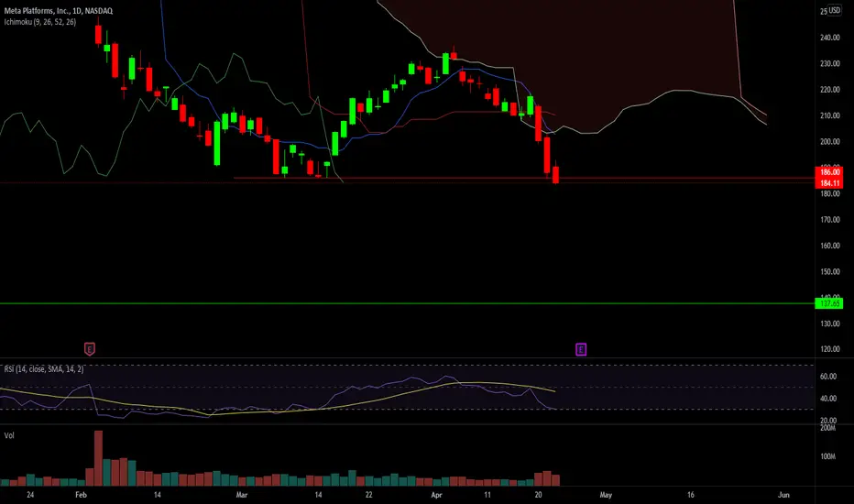Click the 184.11 last price label
The height and width of the screenshot is (504, 854).
pos(829,183)
